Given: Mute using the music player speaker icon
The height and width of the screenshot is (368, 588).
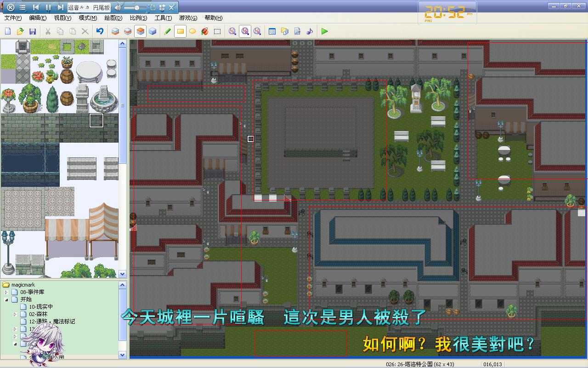Looking at the screenshot, I should click(x=118, y=8).
